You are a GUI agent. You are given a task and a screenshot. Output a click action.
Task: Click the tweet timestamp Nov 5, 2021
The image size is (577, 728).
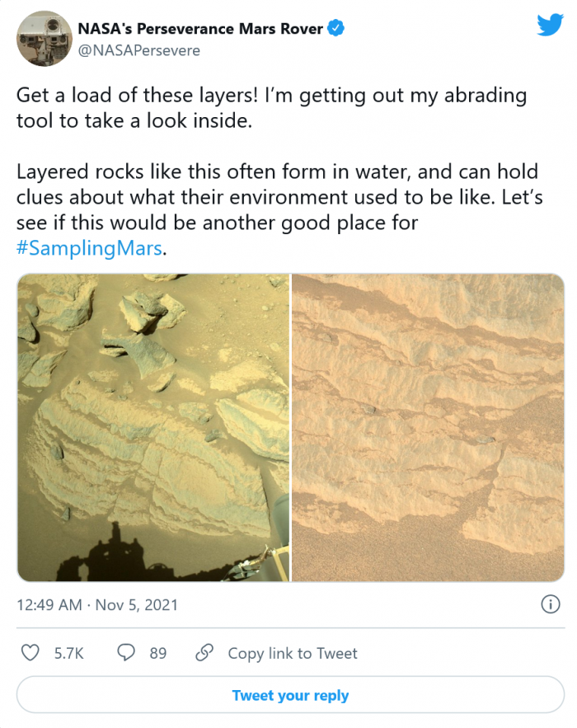tap(97, 604)
